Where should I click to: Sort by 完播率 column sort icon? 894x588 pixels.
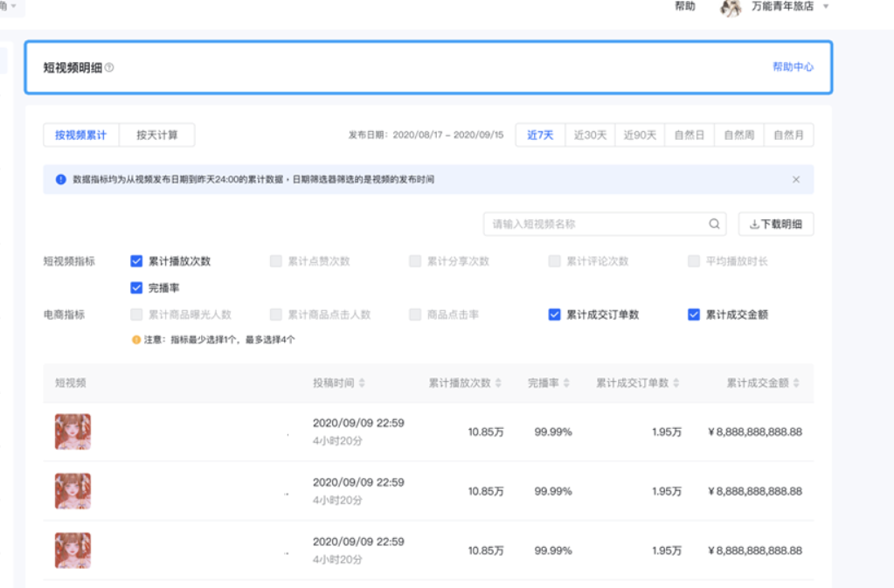(x=566, y=384)
